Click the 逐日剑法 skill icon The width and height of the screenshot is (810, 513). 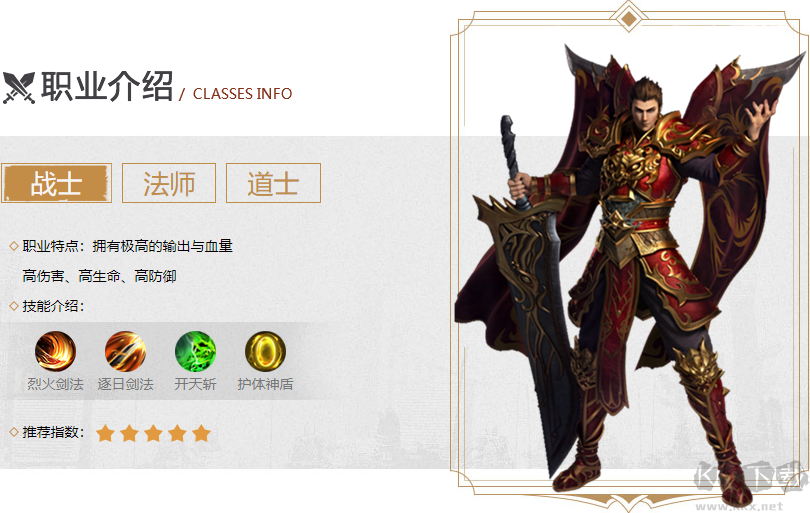[126, 351]
